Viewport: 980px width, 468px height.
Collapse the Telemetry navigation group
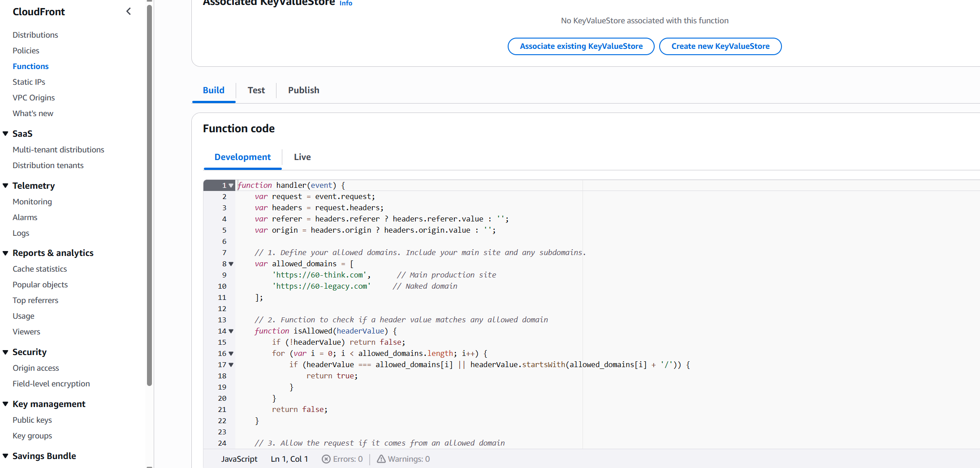(5, 186)
